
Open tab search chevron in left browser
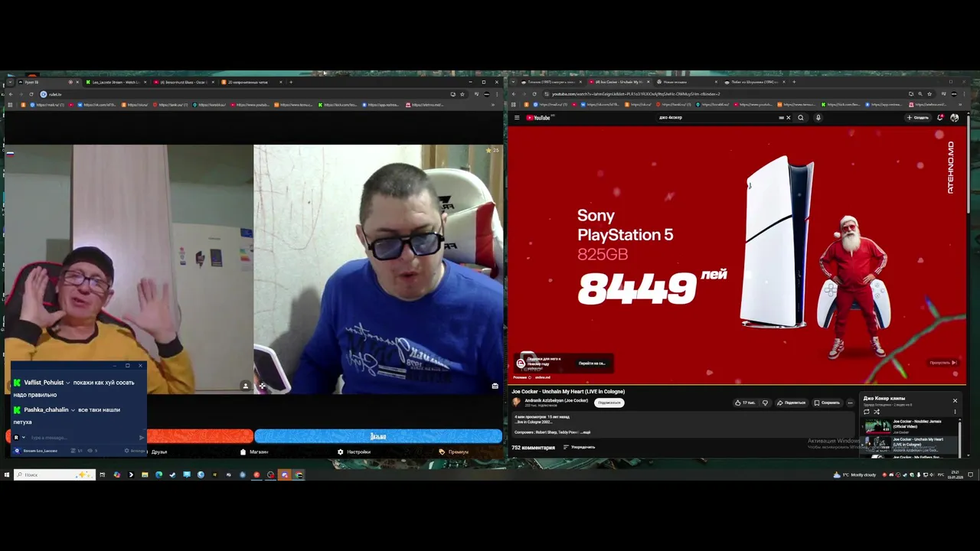(x=10, y=82)
